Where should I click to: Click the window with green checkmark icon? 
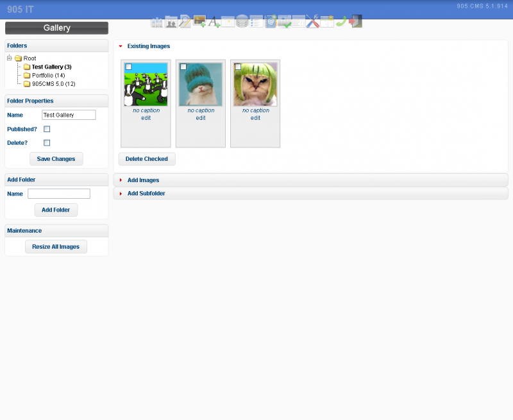285,22
